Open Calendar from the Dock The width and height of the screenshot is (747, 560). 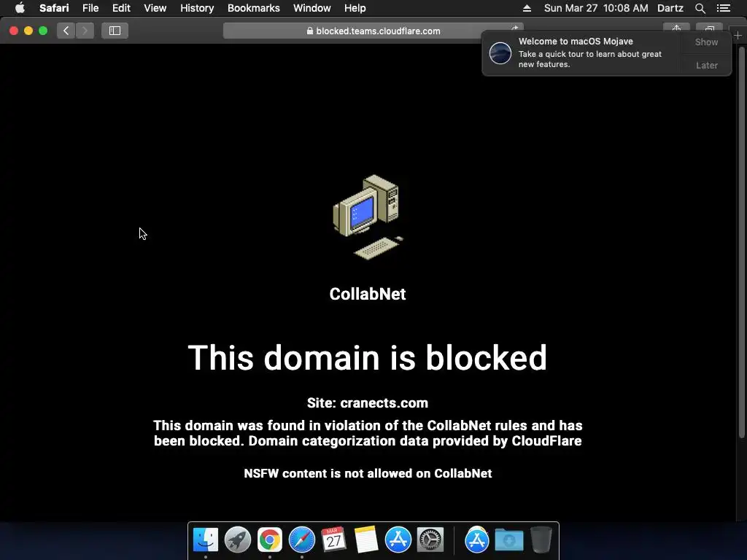coord(333,540)
